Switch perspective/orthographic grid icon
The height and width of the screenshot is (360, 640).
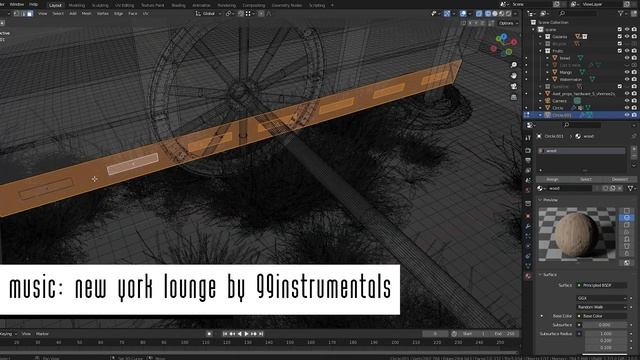click(514, 97)
